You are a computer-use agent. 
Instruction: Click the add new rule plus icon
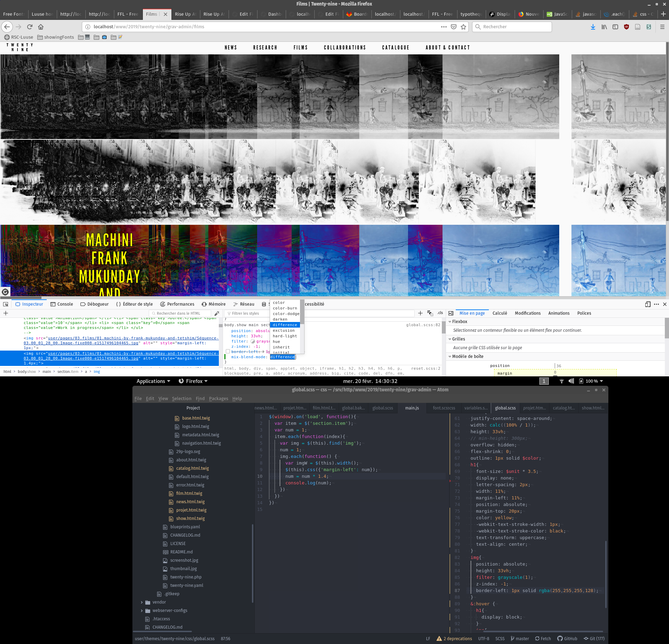(420, 313)
